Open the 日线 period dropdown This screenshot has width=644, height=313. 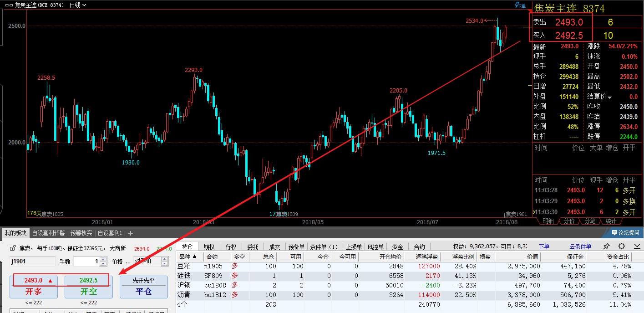77,5
